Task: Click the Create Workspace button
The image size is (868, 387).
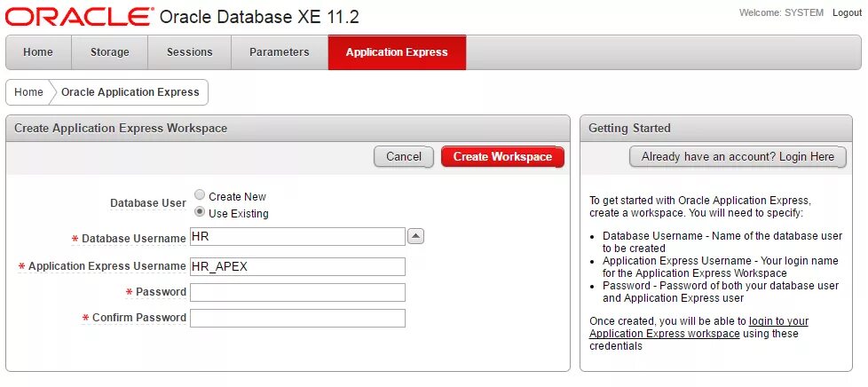Action: point(502,157)
